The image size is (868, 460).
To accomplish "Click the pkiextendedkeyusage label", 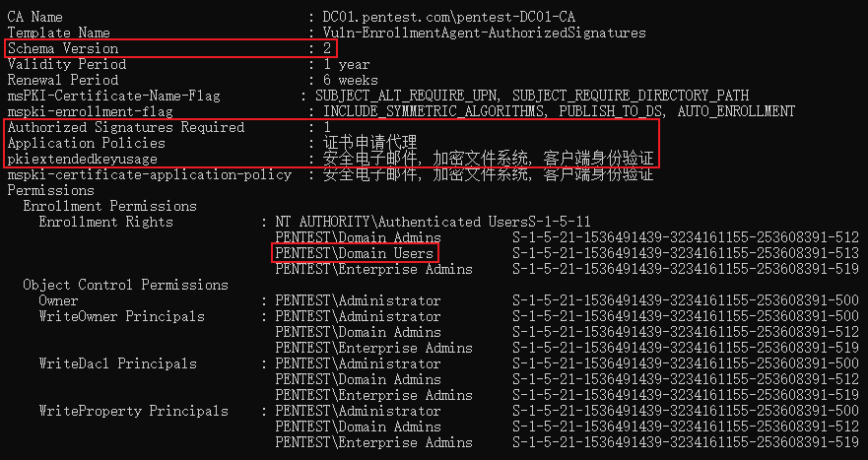I will 83,159.
